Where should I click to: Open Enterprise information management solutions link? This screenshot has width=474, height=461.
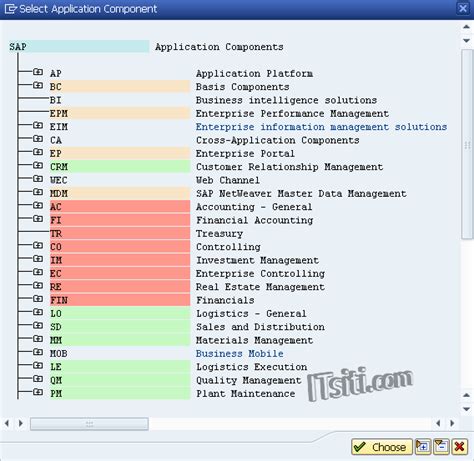click(321, 127)
